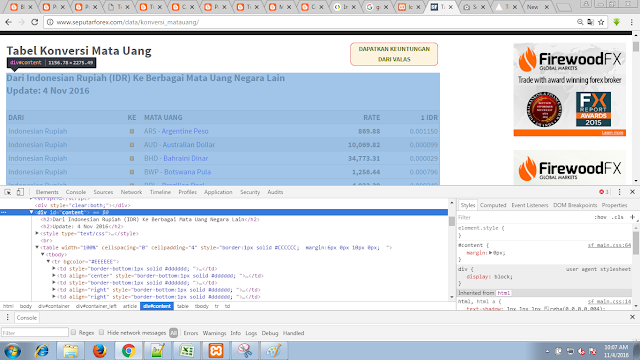Switch to the Console DevTools tab
The height and width of the screenshot is (360, 640).
click(x=76, y=192)
